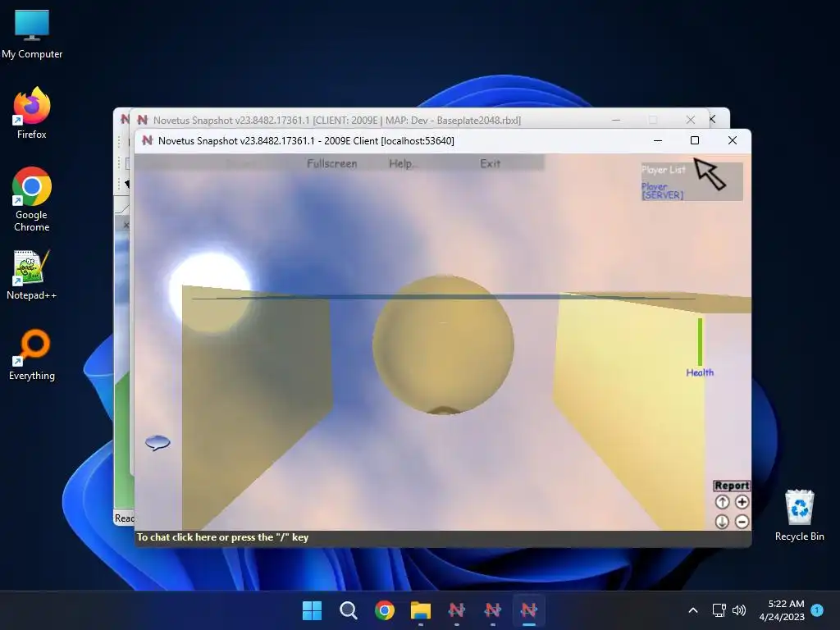Click the round player head in the viewport
This screenshot has width=840, height=630.
(x=443, y=345)
